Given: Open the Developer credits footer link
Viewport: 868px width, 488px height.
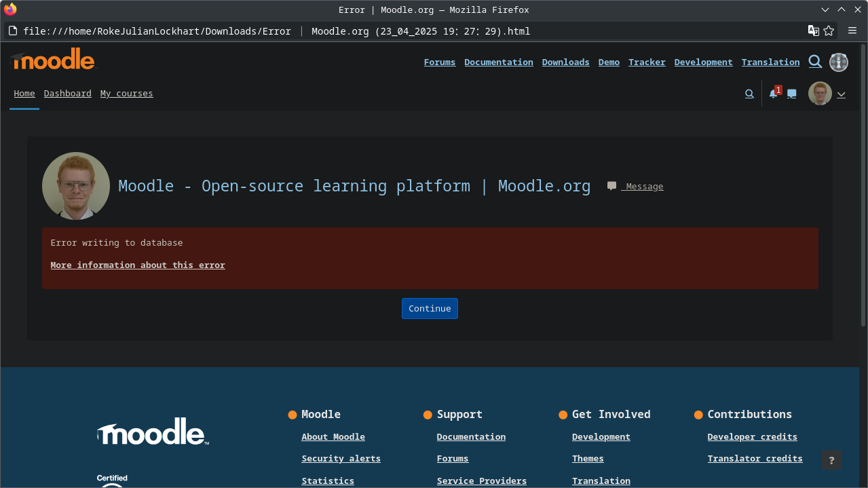Looking at the screenshot, I should (x=753, y=437).
